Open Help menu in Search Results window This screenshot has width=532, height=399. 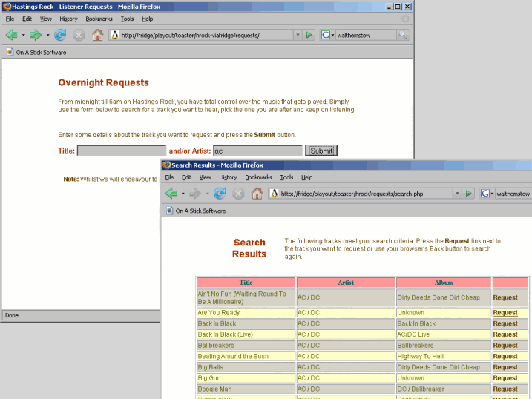pos(306,177)
